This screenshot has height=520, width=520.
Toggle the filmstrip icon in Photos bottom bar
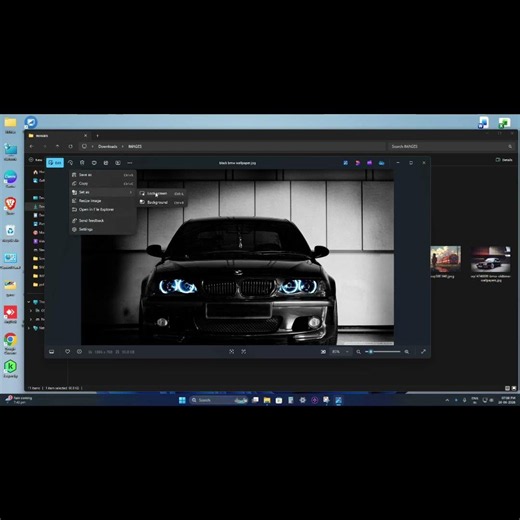[x=52, y=352]
